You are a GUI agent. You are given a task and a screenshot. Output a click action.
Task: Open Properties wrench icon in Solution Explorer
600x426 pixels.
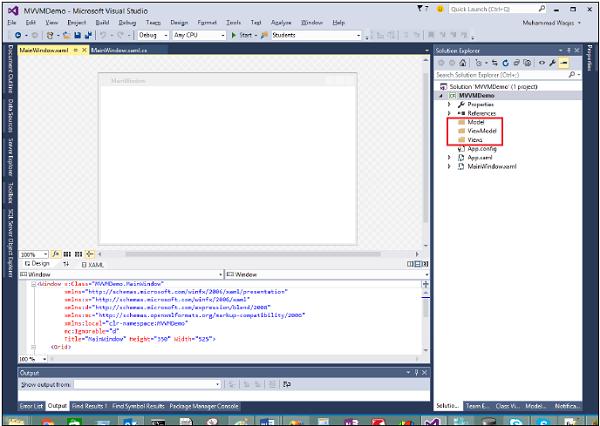tap(551, 62)
